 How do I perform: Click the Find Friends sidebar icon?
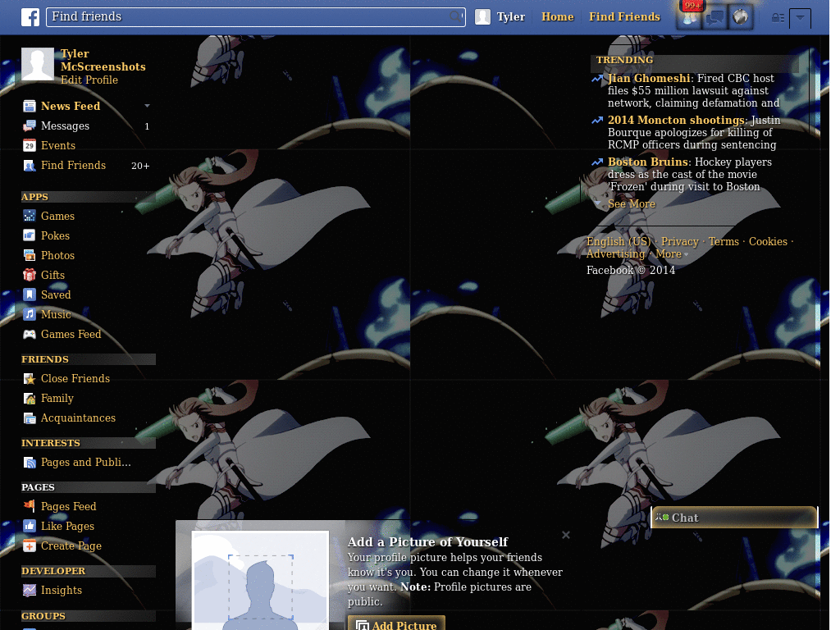pyautogui.click(x=30, y=166)
